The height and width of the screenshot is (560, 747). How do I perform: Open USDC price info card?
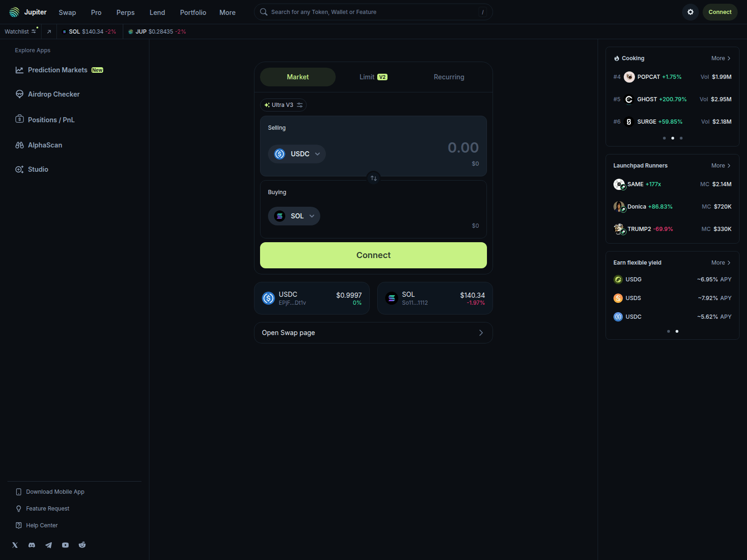(312, 298)
